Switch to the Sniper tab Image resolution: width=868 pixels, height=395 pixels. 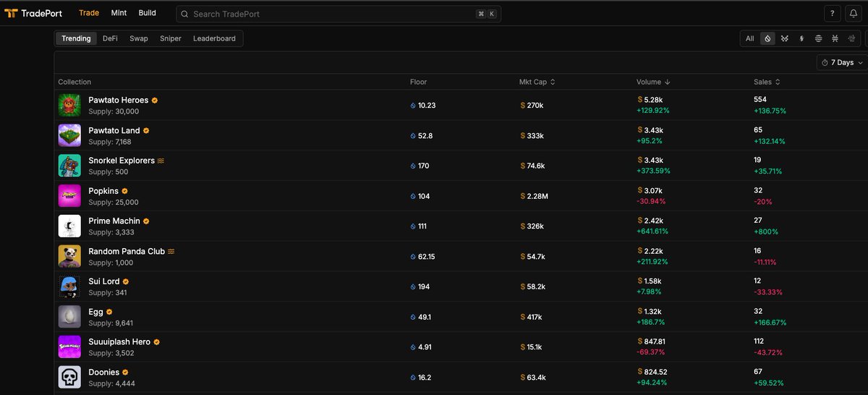[171, 38]
